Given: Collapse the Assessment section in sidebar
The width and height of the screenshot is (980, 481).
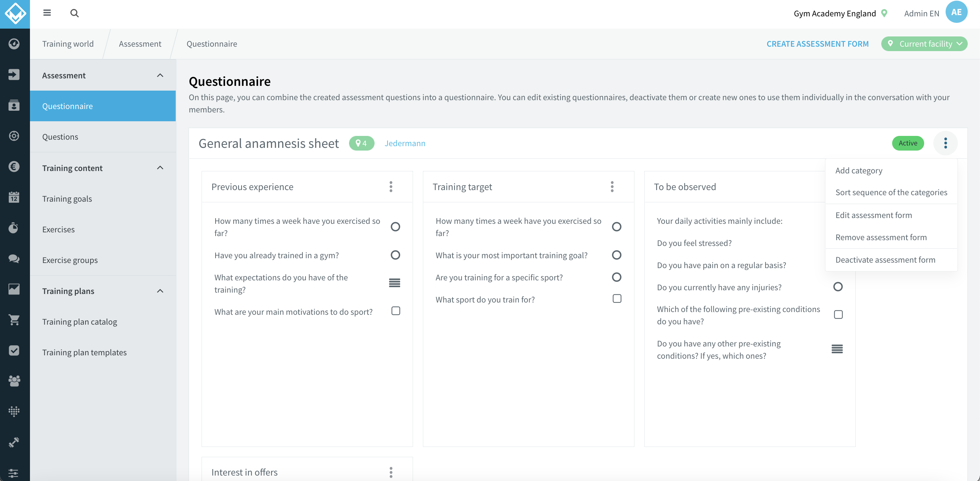Looking at the screenshot, I should coord(160,75).
